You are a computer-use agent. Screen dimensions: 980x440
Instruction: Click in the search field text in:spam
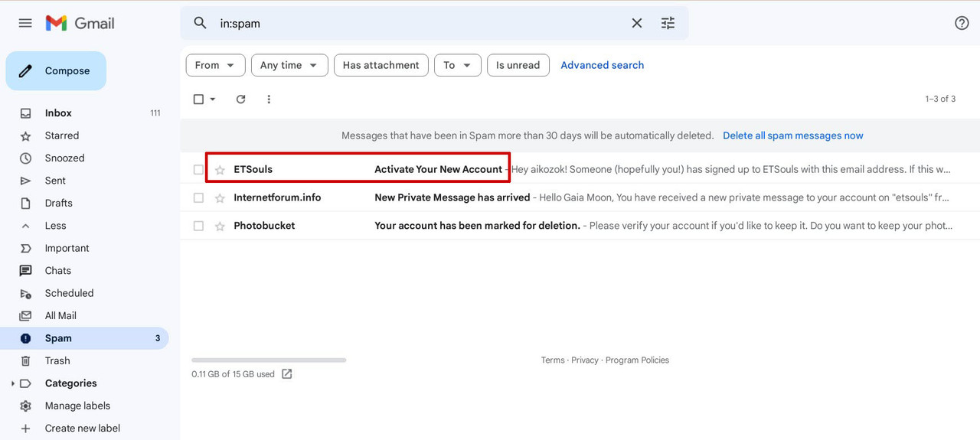coord(240,24)
